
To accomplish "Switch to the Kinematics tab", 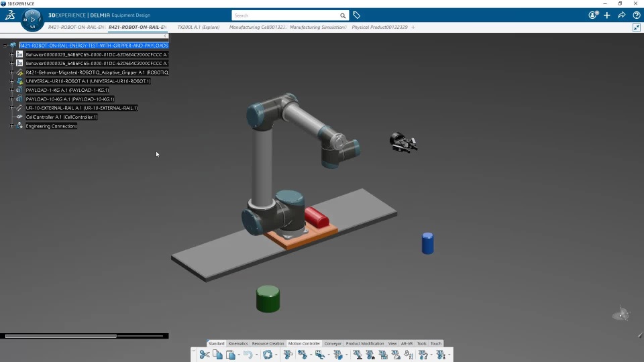I will coord(238,343).
